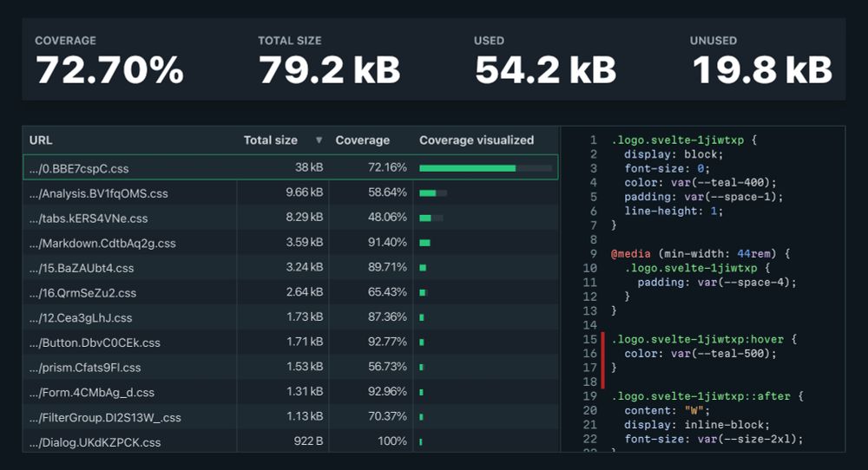Click the padding: var(--space-4) line
This screenshot has width=868, height=470.
coord(717,282)
